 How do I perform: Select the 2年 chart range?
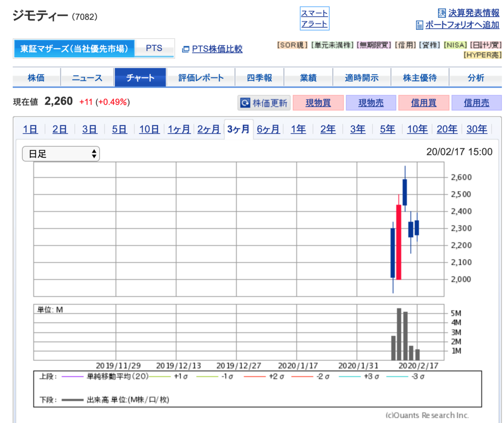[328, 129]
